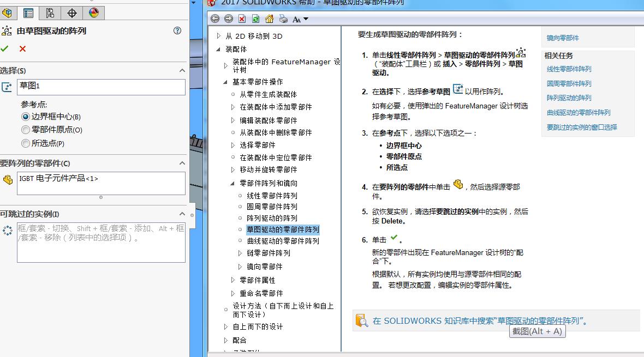Image resolution: width=644 pixels, height=357 pixels.
Task: Click the viewport dropdown arrow above graphics area
Action: [x=193, y=3]
